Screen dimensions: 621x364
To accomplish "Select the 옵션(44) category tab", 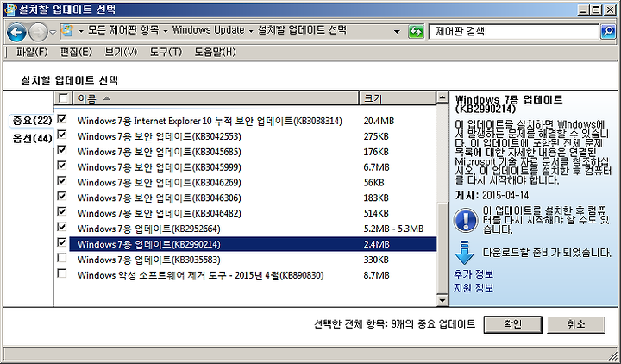I will [x=32, y=139].
